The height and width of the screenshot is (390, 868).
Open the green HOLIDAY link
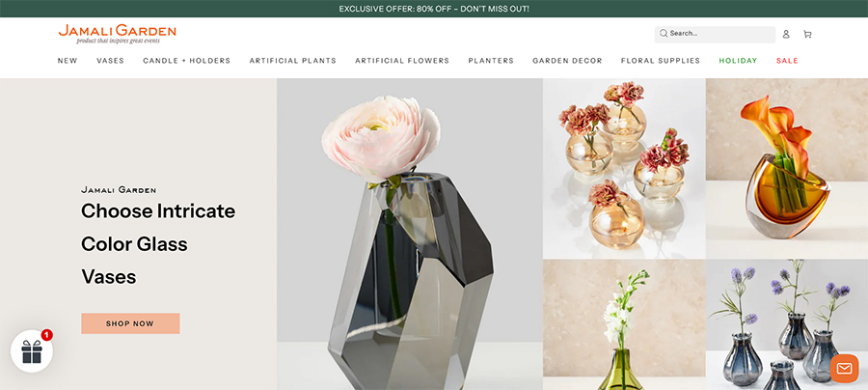point(738,61)
